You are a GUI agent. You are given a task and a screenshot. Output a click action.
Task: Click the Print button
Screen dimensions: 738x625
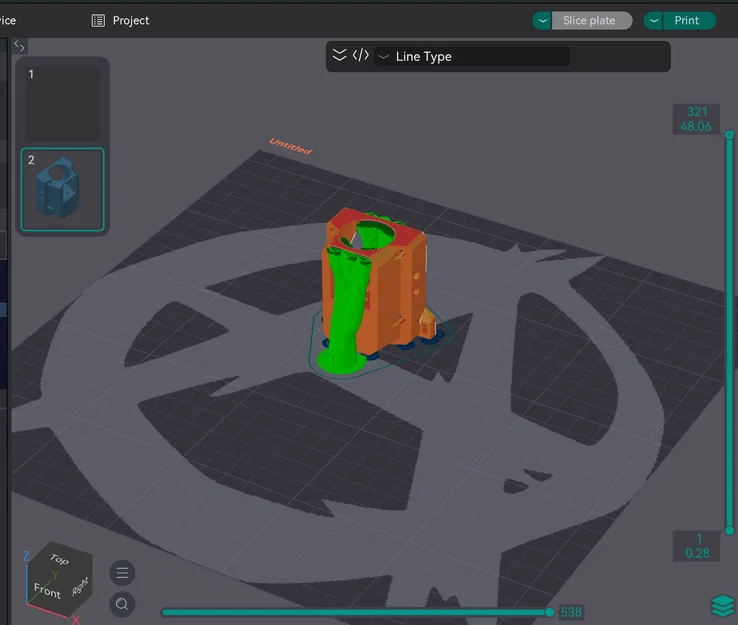pyautogui.click(x=689, y=21)
